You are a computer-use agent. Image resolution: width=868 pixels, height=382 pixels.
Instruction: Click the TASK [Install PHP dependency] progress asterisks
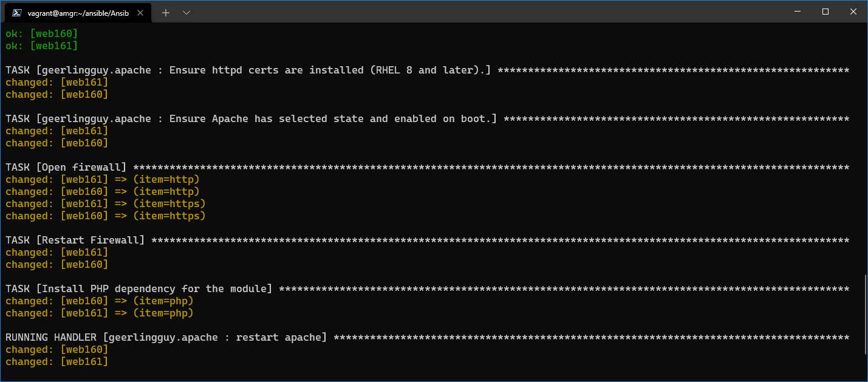coord(547,288)
